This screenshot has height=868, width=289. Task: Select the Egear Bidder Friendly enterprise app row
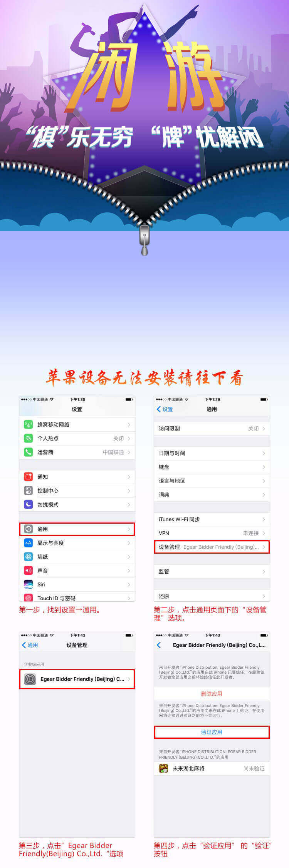tap(77, 679)
